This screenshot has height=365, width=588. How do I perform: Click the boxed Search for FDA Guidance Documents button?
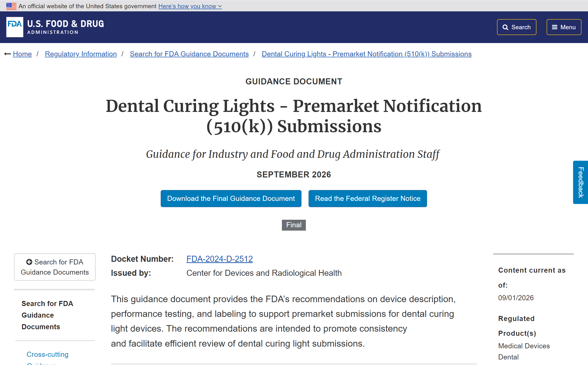[55, 267]
